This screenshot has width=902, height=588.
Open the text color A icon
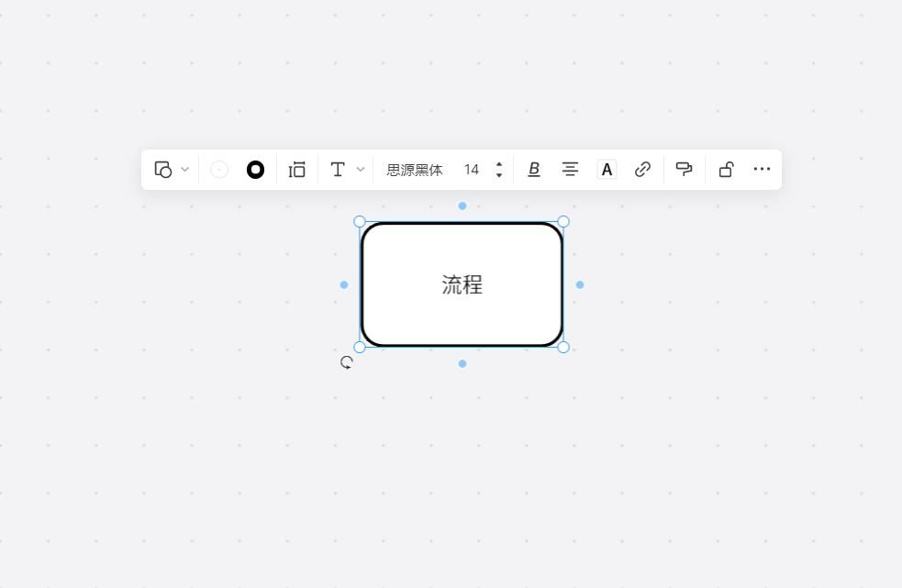click(607, 169)
